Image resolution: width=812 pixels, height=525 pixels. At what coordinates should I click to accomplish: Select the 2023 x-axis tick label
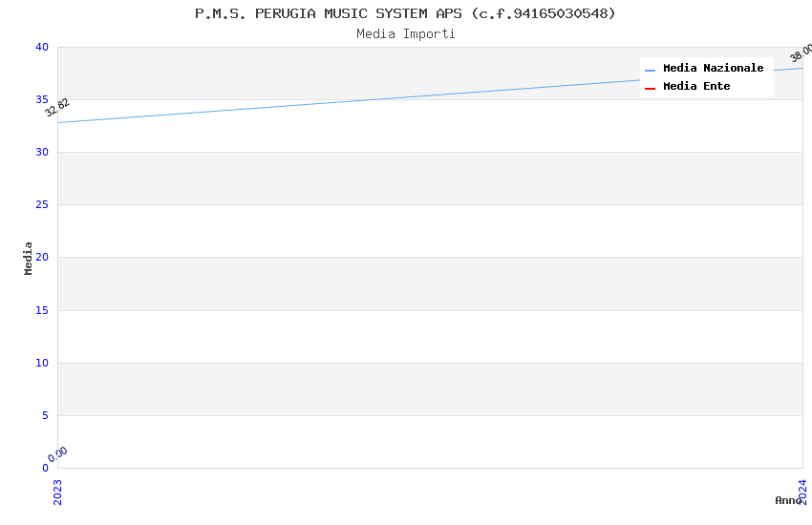(x=57, y=491)
